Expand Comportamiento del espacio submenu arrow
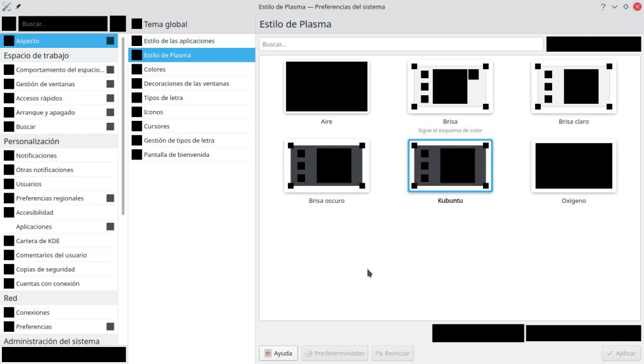644x364 pixels. (x=110, y=70)
